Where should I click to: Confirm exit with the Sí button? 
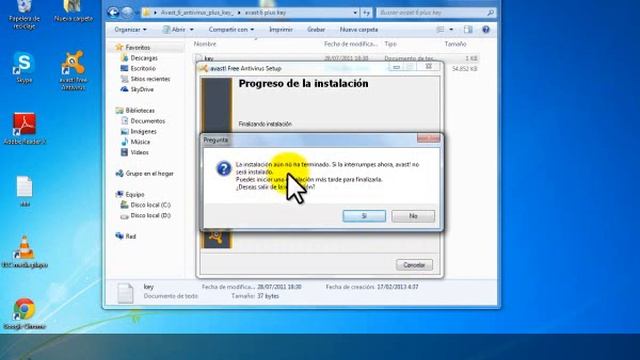(364, 216)
